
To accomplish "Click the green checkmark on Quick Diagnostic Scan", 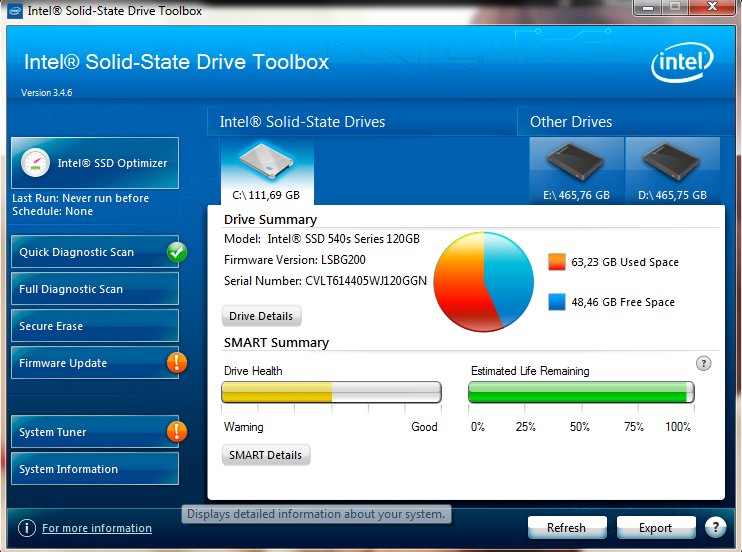I will point(177,252).
